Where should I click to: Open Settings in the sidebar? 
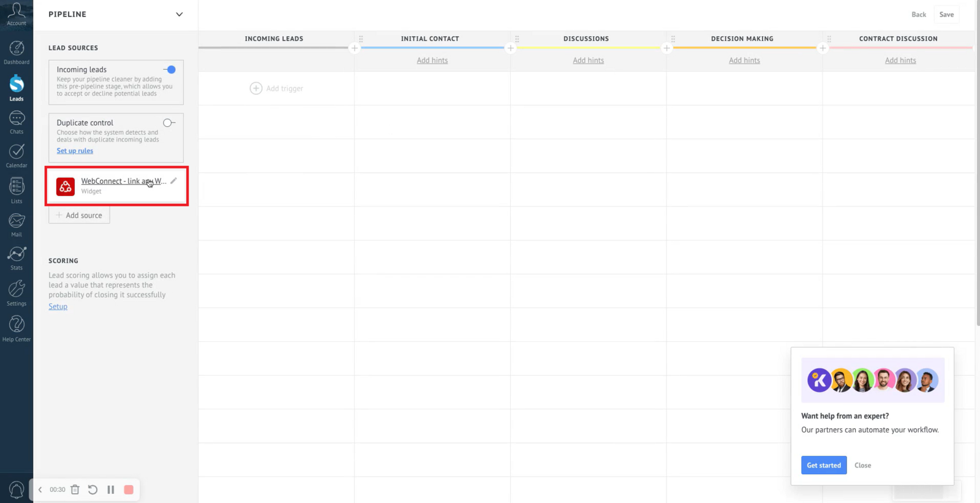tap(17, 293)
